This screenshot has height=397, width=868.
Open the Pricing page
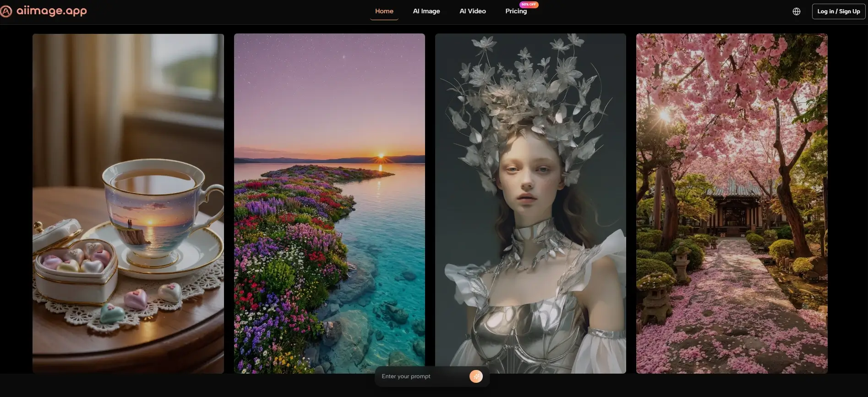[x=516, y=11]
